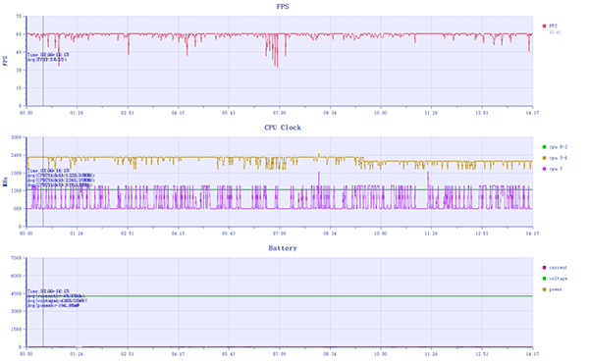
Task: Click the green voltage legend swatch
Action: (x=544, y=279)
